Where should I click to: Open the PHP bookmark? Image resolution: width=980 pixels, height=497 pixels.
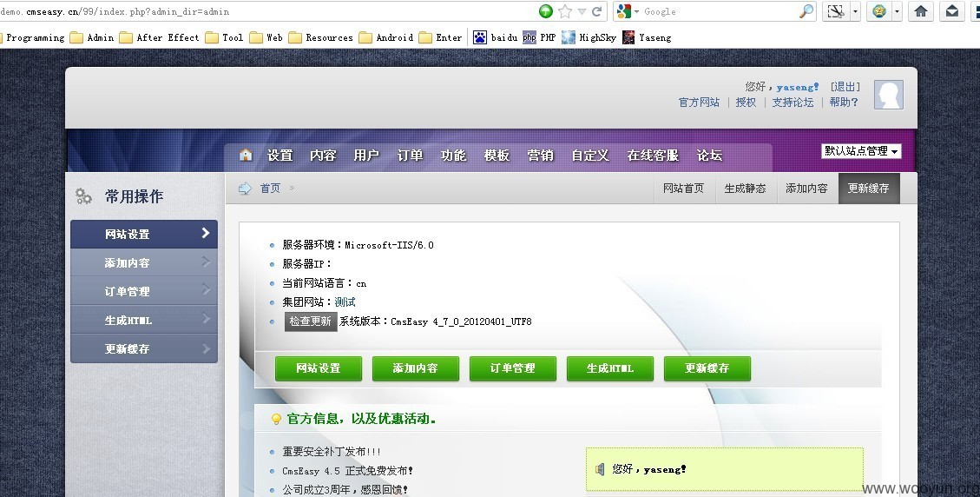[539, 37]
